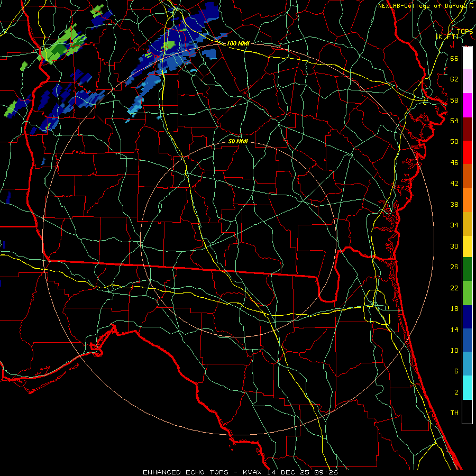Click the "54" legend value
The width and height of the screenshot is (476, 476).
click(454, 121)
